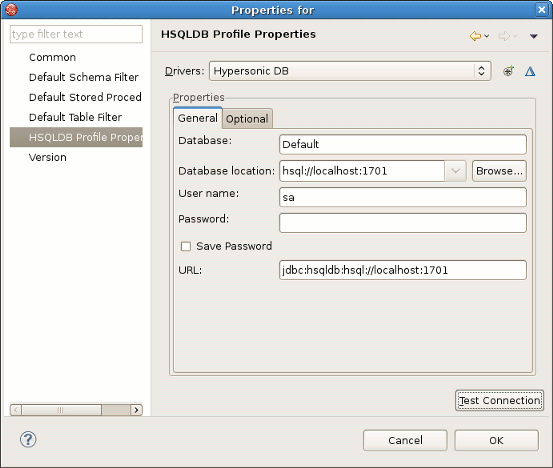Image resolution: width=553 pixels, height=468 pixels.
Task: Select Default Table Filter page
Action: click(x=75, y=117)
